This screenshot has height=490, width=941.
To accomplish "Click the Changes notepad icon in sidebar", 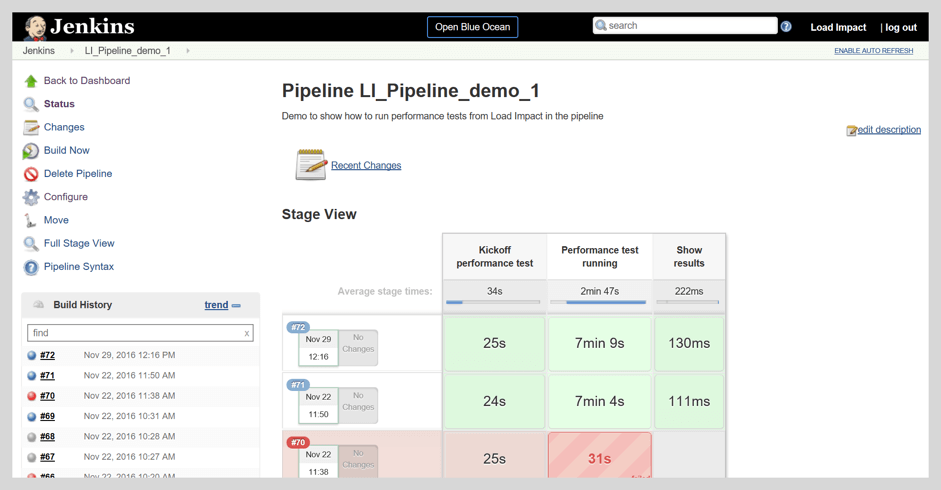I will tap(31, 127).
